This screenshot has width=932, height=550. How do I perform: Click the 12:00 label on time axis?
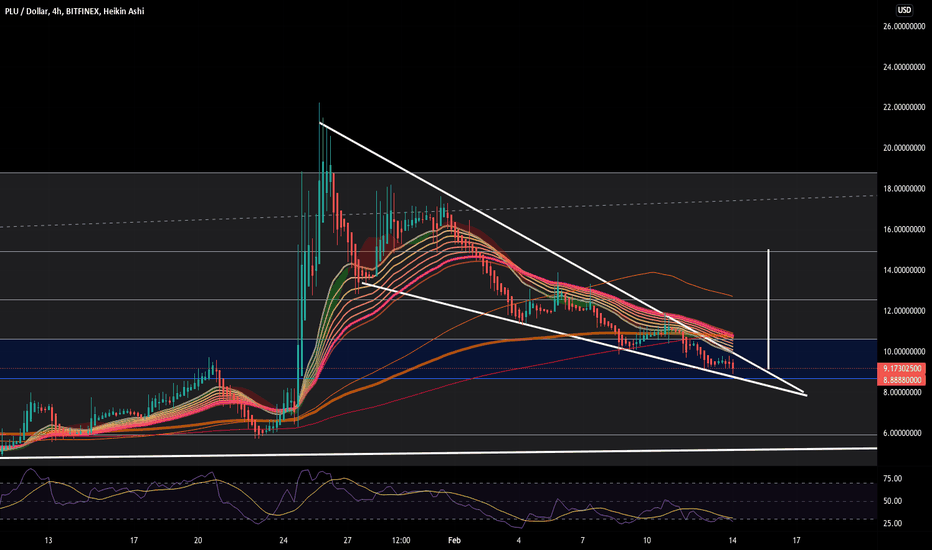[401, 540]
